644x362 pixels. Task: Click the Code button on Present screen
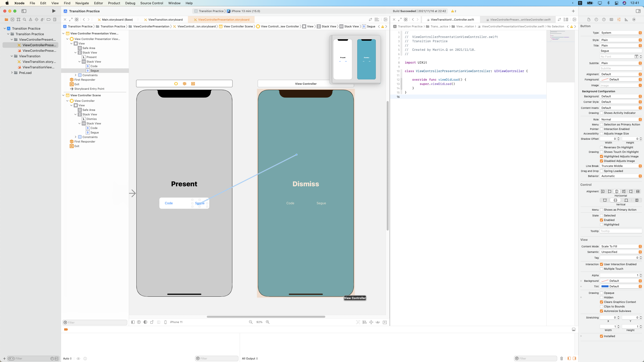tap(169, 203)
